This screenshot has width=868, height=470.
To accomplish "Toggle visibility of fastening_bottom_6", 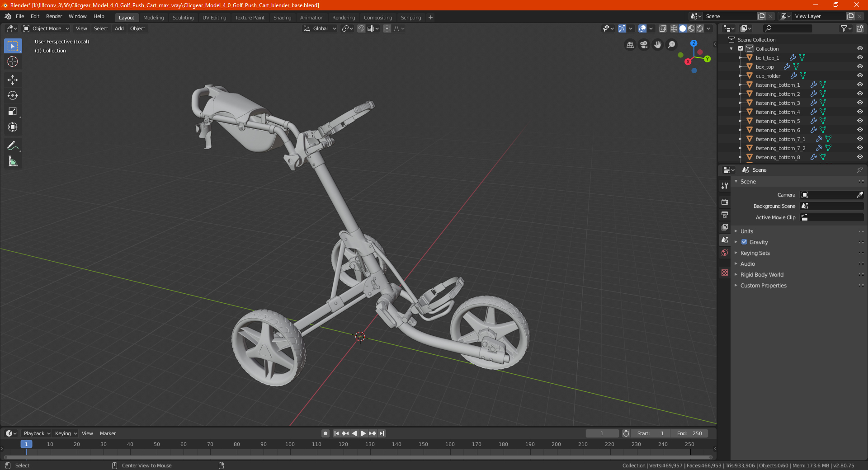I will click(x=860, y=130).
